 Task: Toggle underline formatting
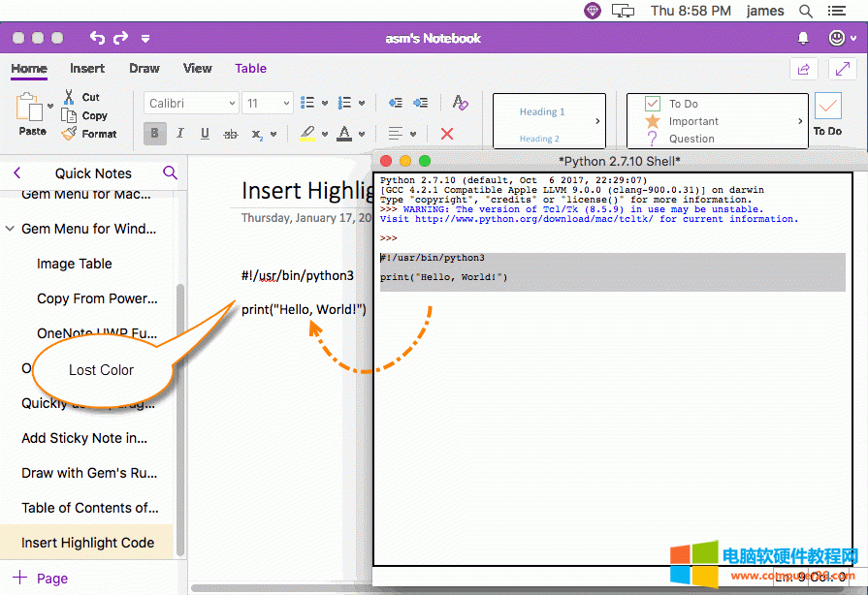coord(204,134)
